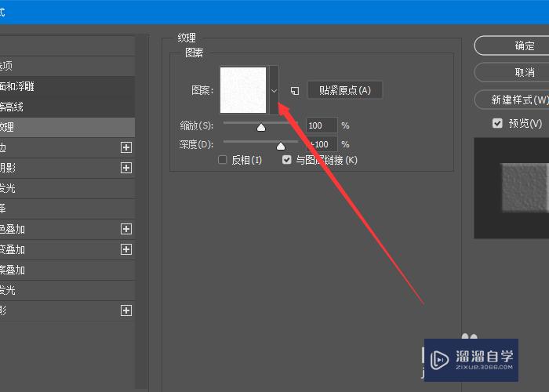
Task: Click plus icon on last shadow row
Action: point(126,310)
